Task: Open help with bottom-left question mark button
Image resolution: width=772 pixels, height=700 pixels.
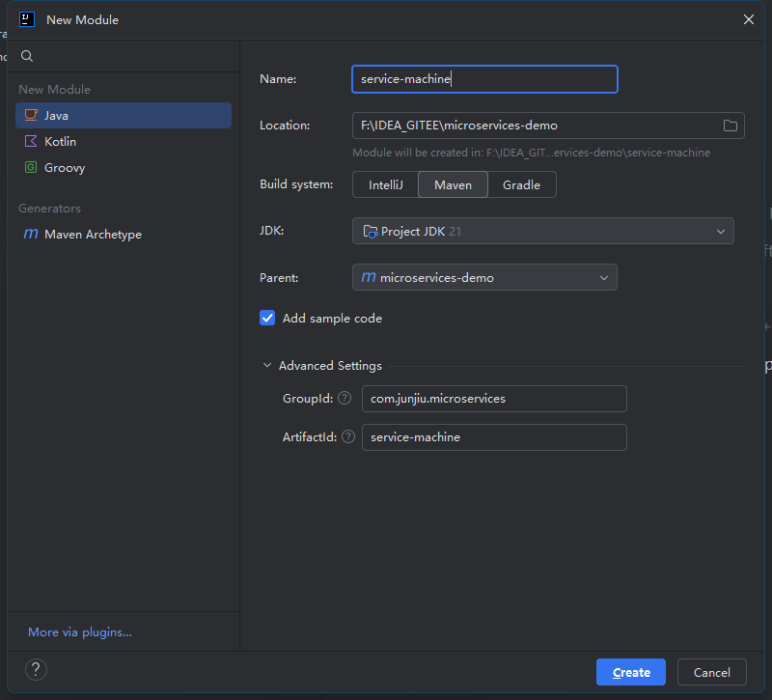Action: coord(36,669)
